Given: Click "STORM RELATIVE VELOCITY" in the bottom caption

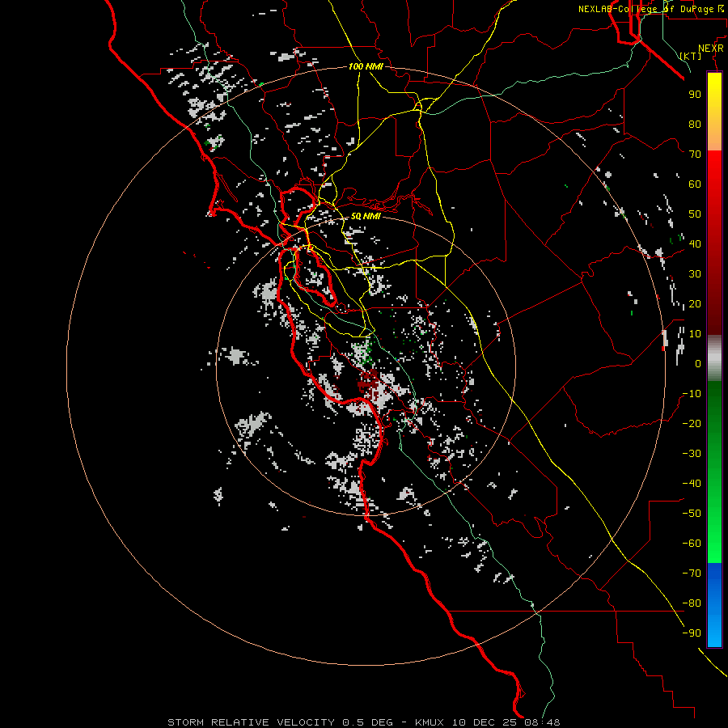Looking at the screenshot, I should click(x=252, y=722).
